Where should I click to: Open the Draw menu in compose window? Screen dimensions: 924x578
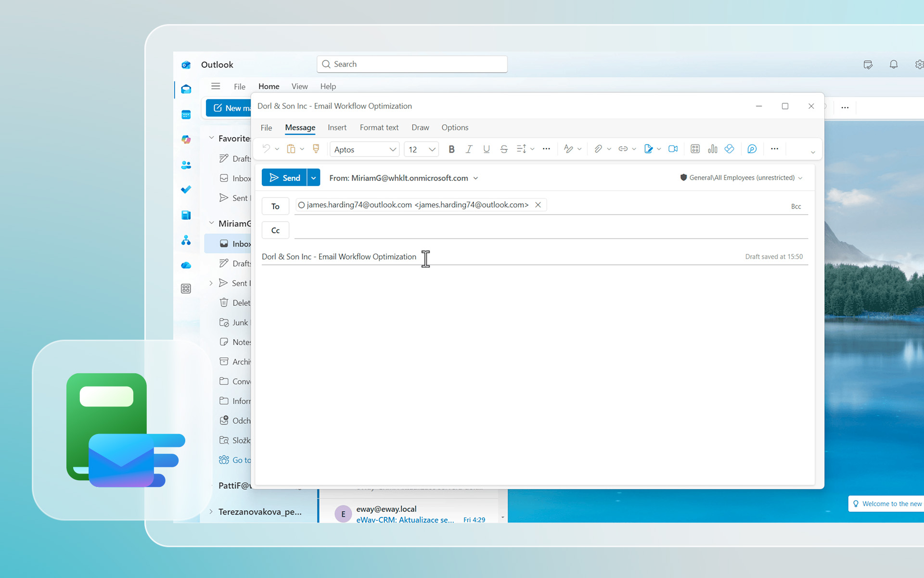(420, 127)
